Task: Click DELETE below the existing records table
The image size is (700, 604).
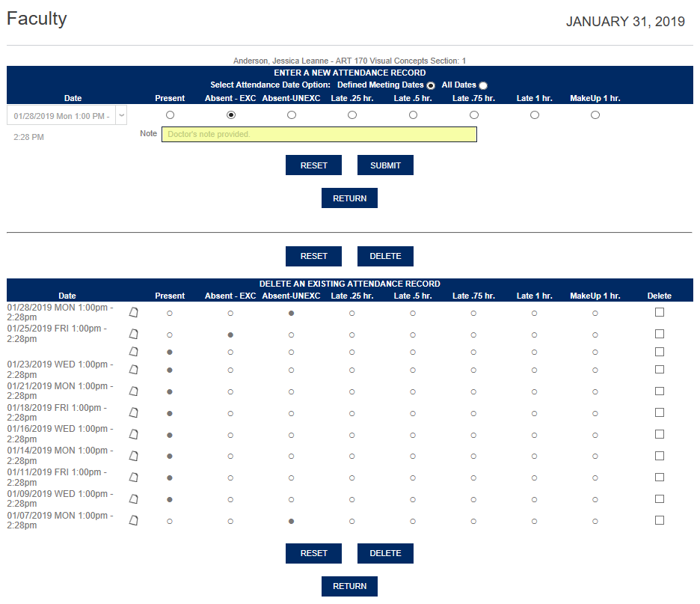Action: [x=385, y=554]
